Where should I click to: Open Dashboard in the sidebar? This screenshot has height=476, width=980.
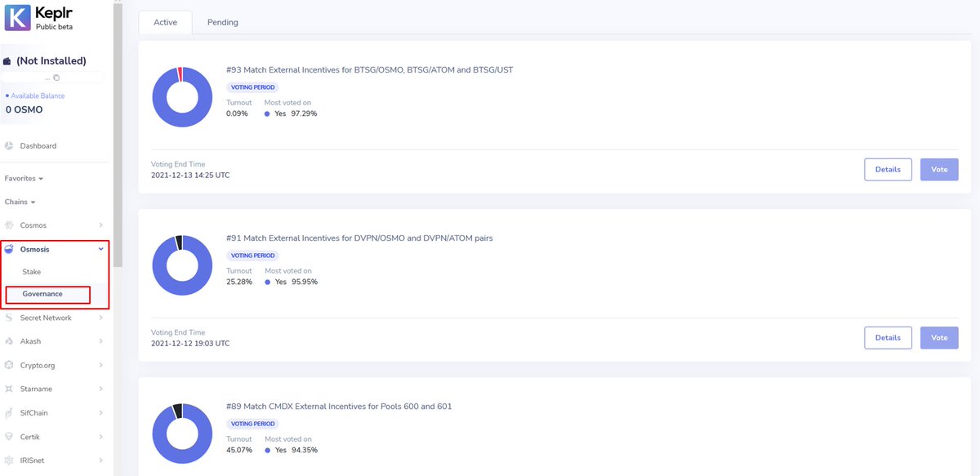coord(38,146)
